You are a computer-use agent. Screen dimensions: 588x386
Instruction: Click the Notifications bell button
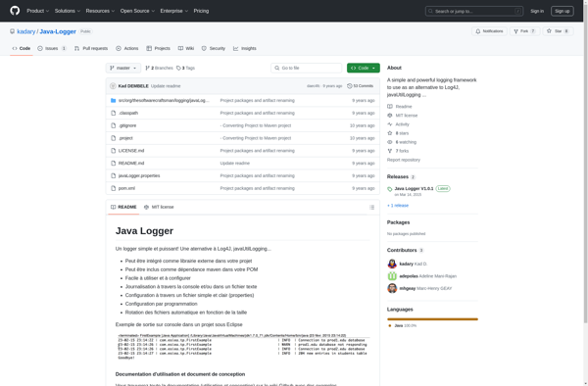[489, 31]
